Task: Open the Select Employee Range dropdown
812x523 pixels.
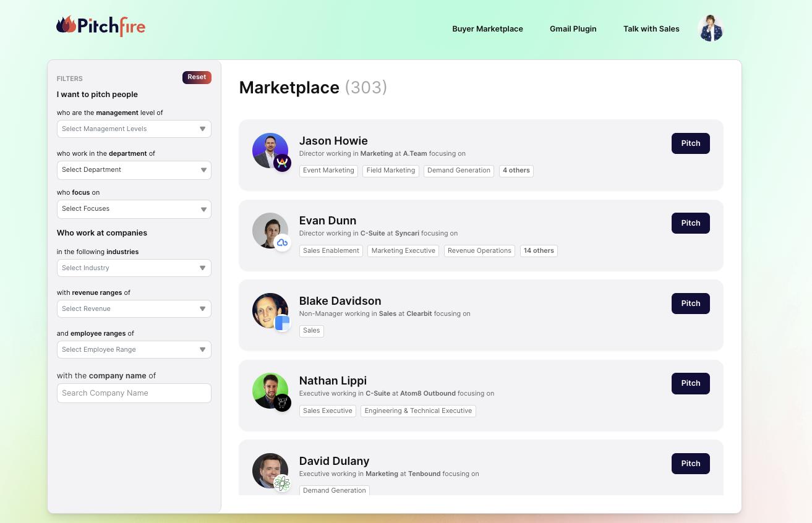Action: 134,350
